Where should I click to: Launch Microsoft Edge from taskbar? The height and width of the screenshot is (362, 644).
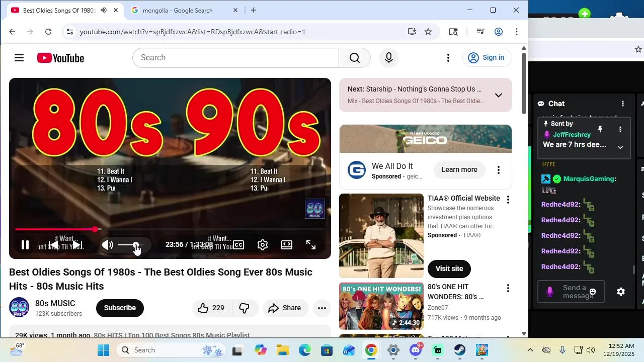(x=304, y=350)
